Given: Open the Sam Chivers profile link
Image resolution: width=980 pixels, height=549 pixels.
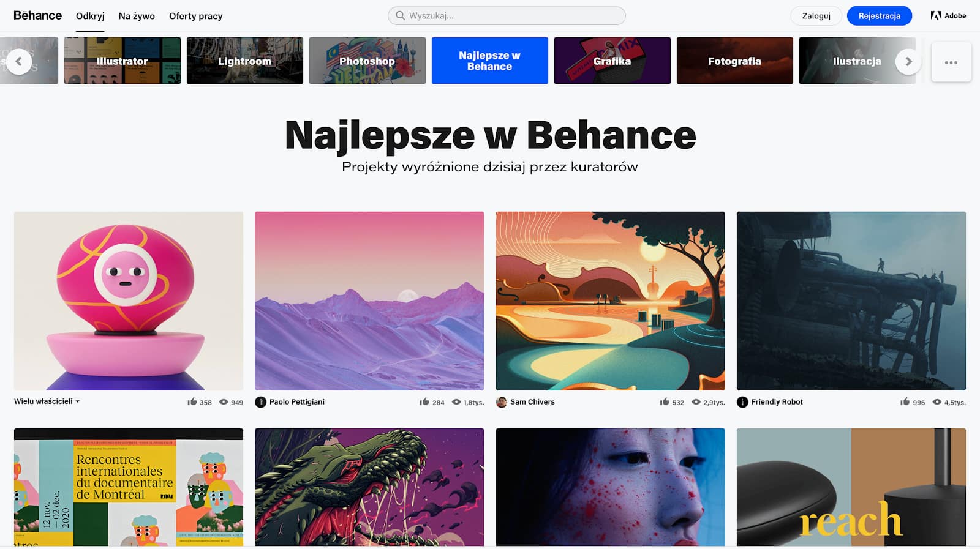Looking at the screenshot, I should [x=532, y=402].
